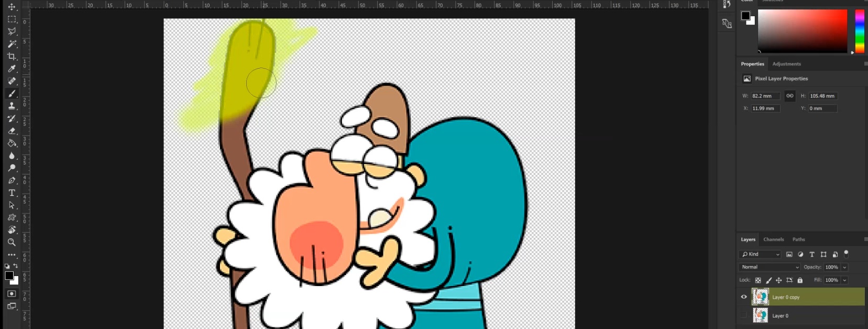Click the Fill 100% value field
Viewport: 868px width, 329px height.
(832, 280)
